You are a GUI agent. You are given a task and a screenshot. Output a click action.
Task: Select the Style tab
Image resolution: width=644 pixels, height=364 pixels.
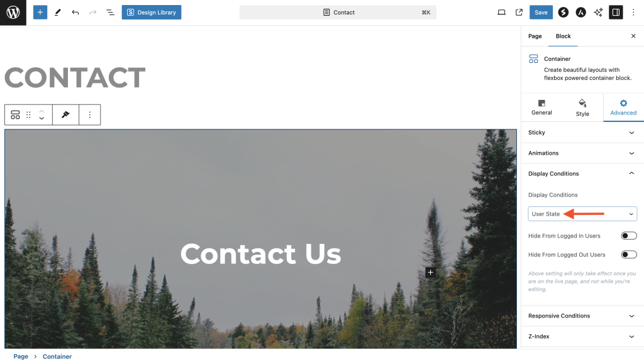coord(582,108)
